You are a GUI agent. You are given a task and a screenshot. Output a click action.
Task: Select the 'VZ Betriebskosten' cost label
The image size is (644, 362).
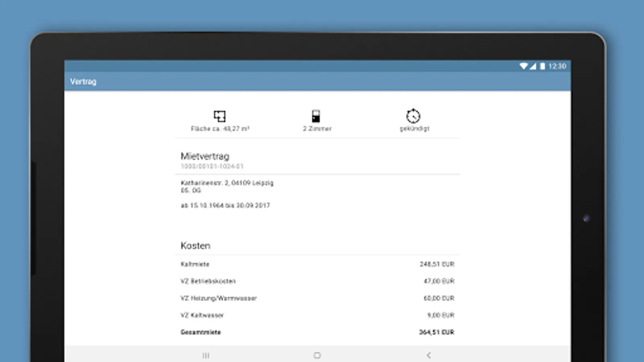coord(208,281)
